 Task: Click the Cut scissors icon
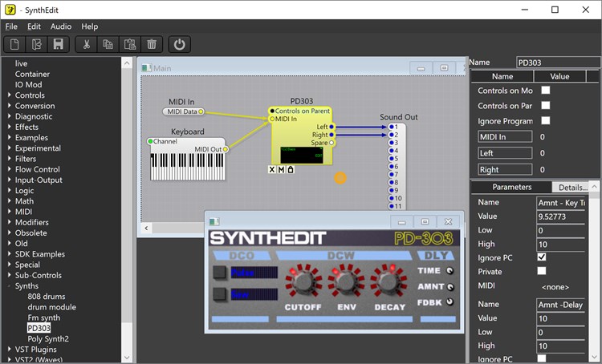pos(87,45)
